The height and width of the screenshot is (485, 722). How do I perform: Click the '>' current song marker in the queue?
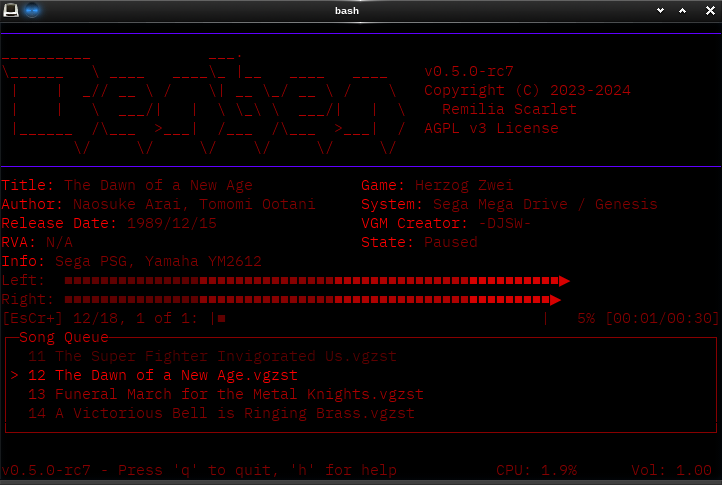(x=15, y=375)
